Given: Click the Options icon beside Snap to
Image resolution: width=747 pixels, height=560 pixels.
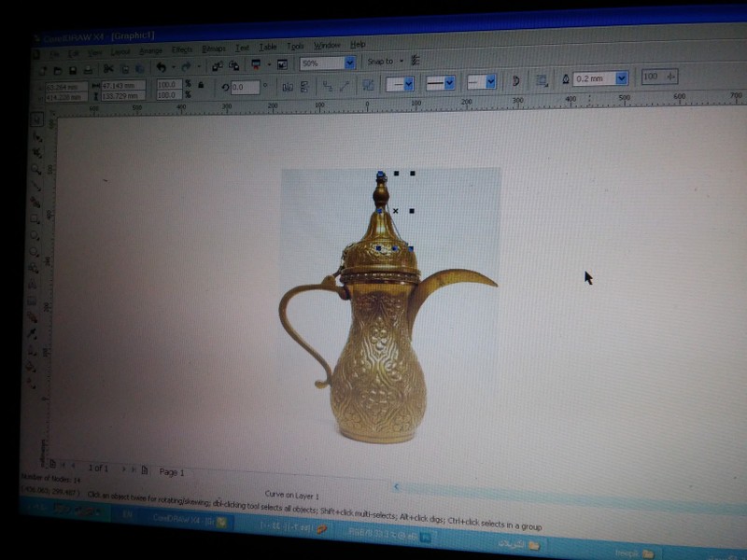Looking at the screenshot, I should (416, 61).
